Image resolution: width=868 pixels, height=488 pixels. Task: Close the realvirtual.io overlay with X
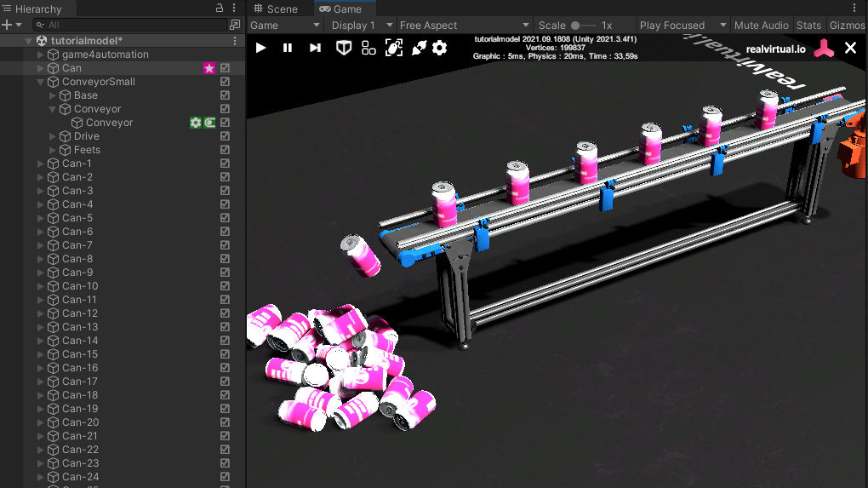click(x=850, y=48)
